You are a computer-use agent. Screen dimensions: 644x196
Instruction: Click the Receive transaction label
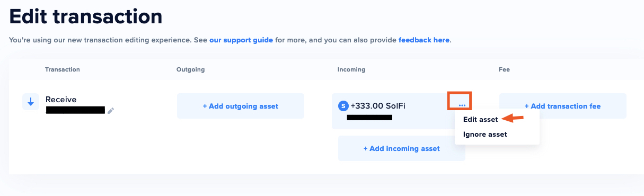(61, 100)
